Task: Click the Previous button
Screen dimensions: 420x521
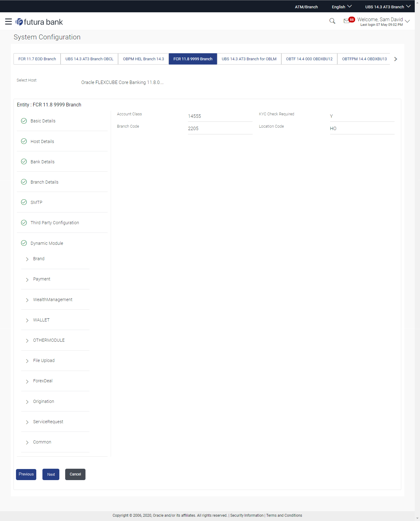Action: (x=26, y=474)
